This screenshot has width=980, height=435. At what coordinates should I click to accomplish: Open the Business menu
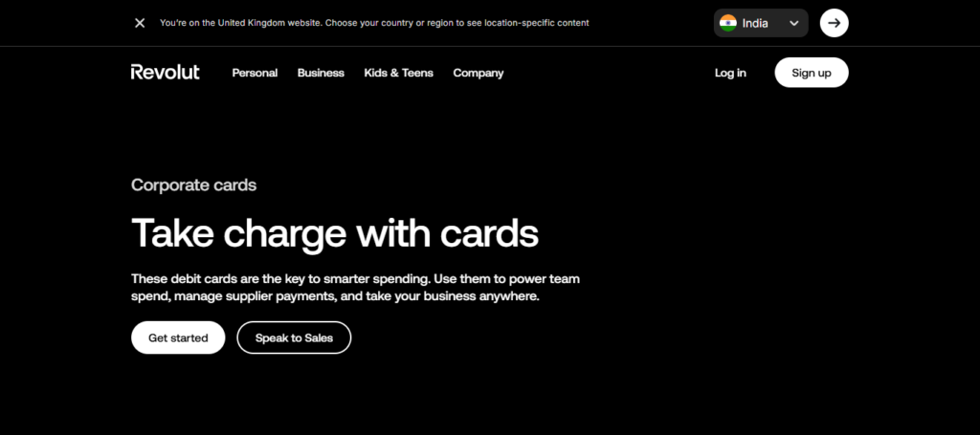(321, 73)
